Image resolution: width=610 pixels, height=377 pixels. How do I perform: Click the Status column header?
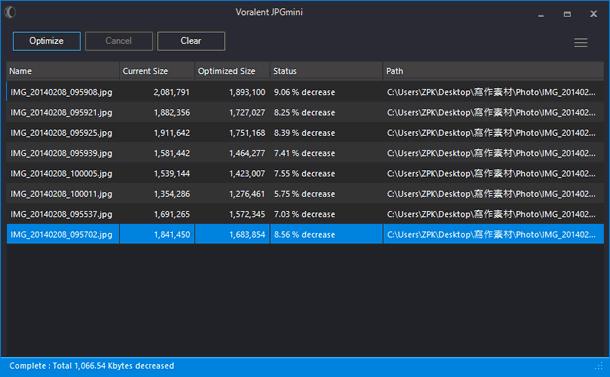pos(326,71)
